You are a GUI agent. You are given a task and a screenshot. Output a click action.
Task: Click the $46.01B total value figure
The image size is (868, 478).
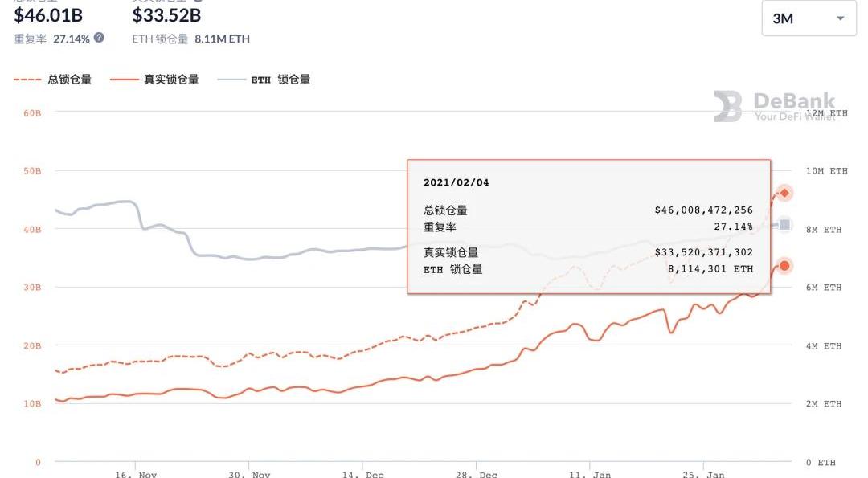click(x=48, y=15)
